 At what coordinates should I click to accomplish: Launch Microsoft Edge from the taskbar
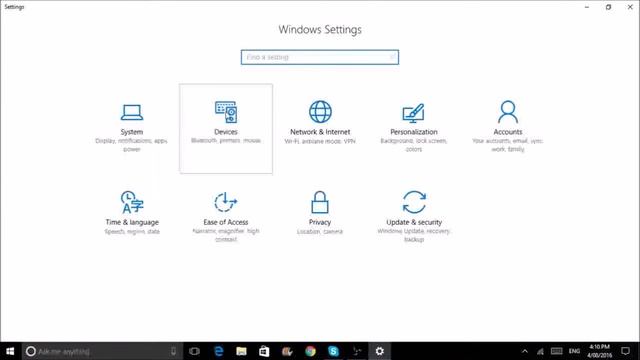tap(219, 351)
